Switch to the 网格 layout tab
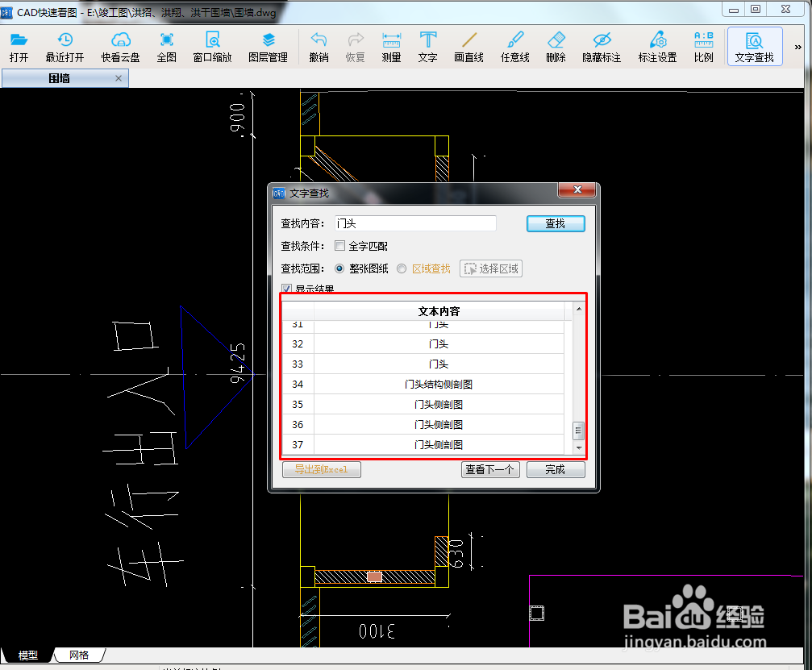This screenshot has width=812, height=670. 79,655
